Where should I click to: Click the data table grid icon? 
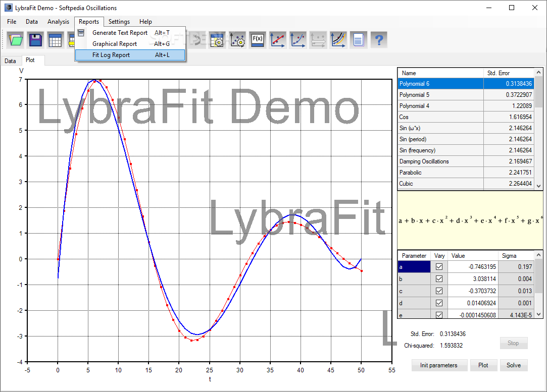pos(55,40)
